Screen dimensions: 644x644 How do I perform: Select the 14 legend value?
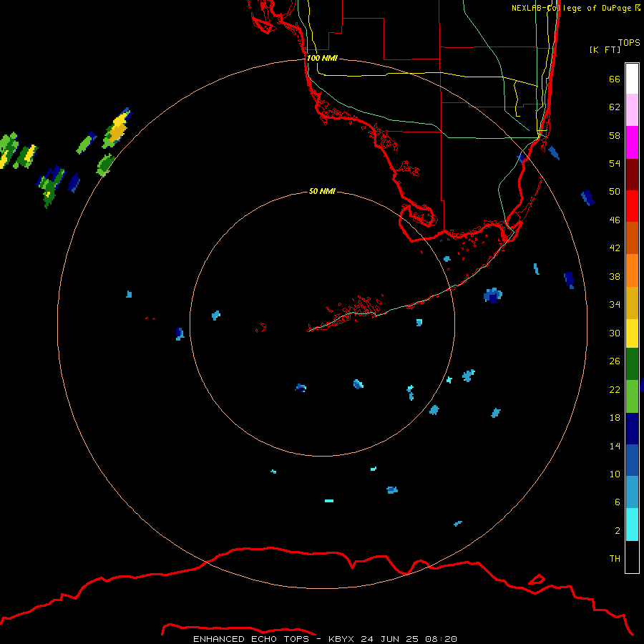(x=615, y=446)
